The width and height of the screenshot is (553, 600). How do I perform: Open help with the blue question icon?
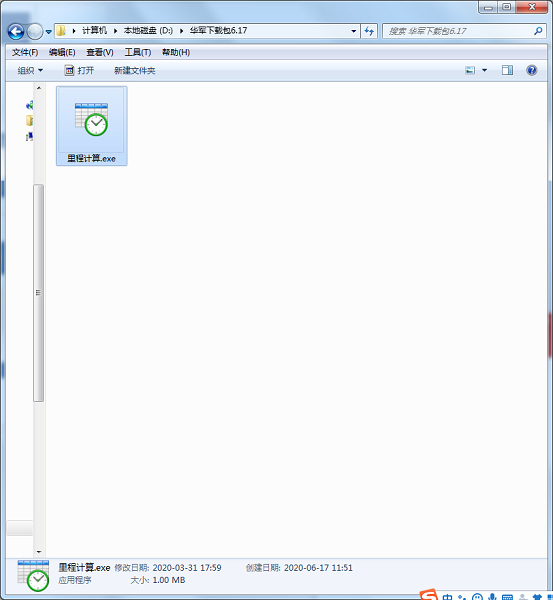532,70
